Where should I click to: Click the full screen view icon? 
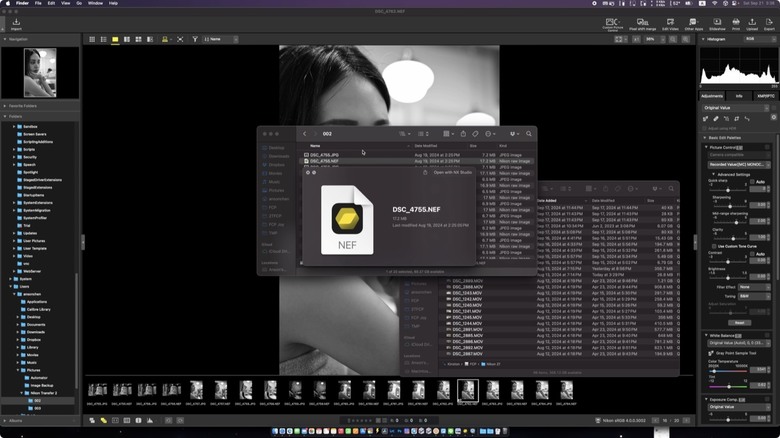click(180, 39)
